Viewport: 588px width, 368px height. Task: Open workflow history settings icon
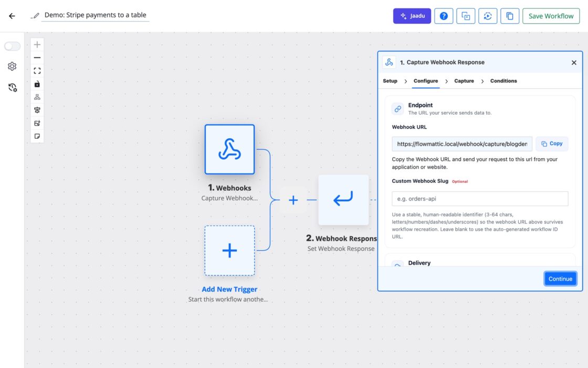click(13, 87)
